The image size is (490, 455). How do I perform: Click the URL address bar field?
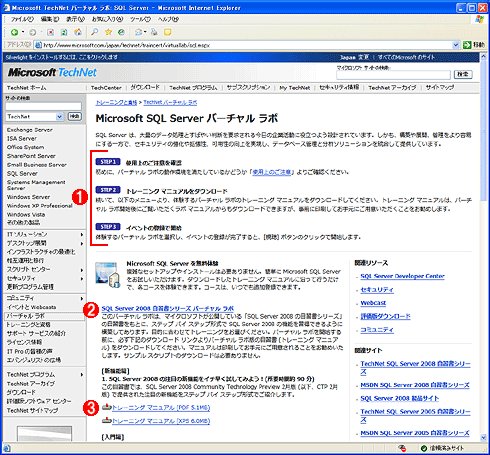click(x=247, y=45)
